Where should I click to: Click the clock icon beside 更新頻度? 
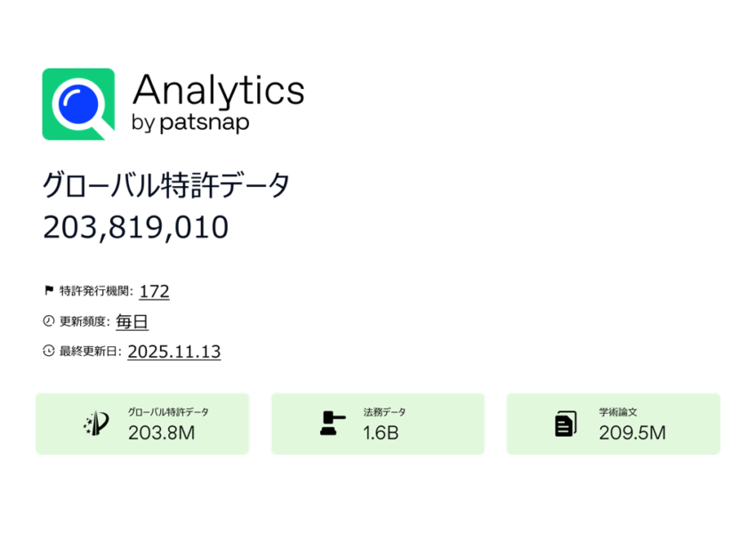pos(49,321)
